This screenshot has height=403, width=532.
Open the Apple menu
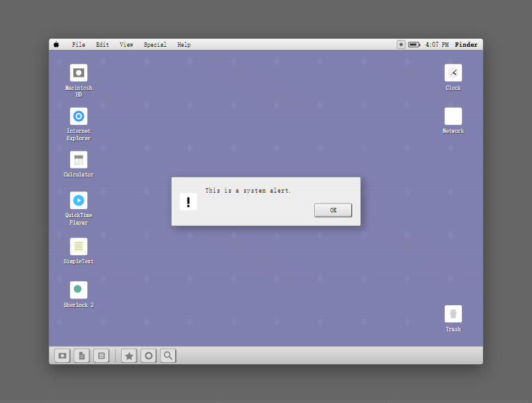click(x=57, y=44)
